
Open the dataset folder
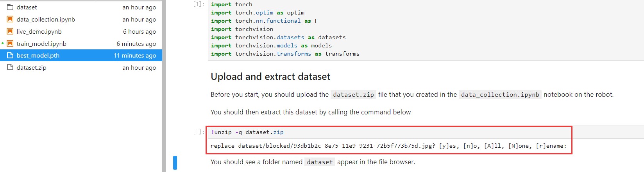point(81,7)
